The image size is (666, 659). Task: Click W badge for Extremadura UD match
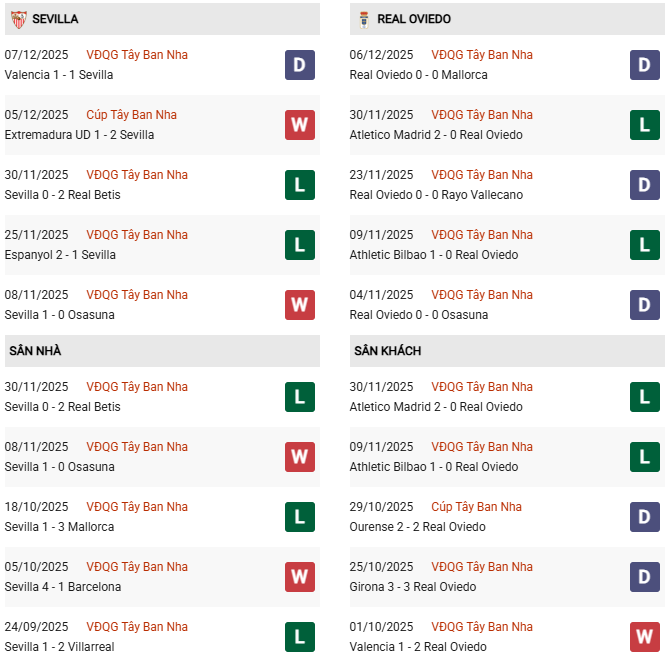point(299,125)
